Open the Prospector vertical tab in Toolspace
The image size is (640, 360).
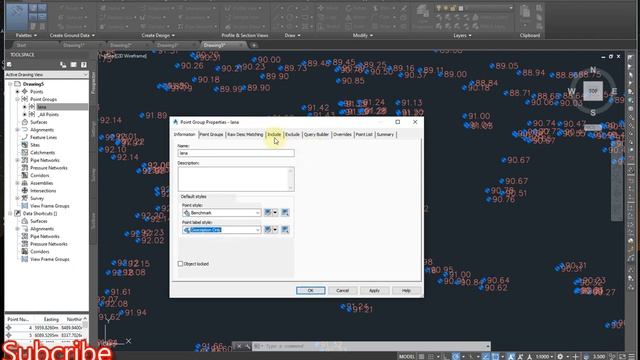pyautogui.click(x=93, y=82)
